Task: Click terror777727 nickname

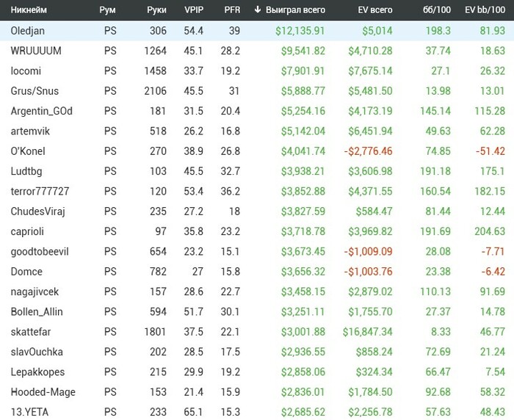Action: [x=40, y=191]
